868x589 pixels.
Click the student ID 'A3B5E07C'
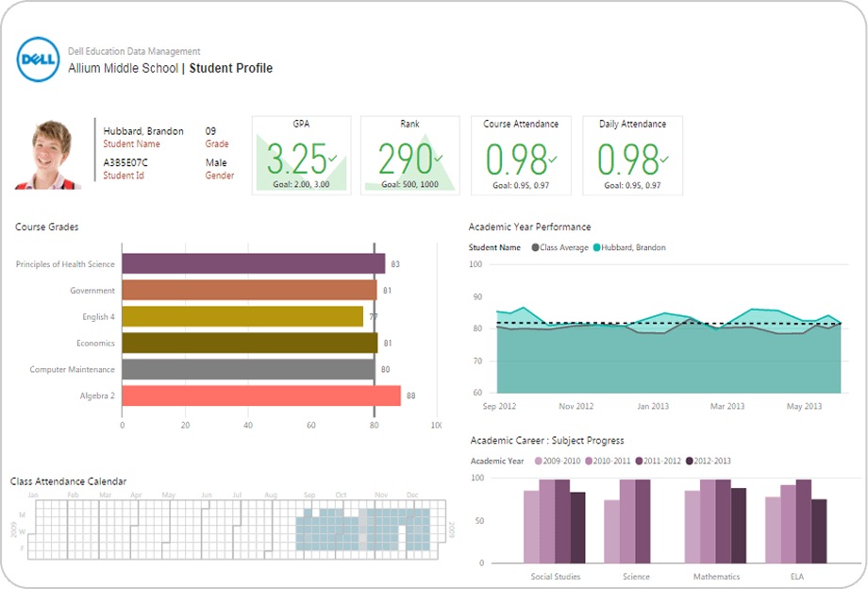(125, 162)
